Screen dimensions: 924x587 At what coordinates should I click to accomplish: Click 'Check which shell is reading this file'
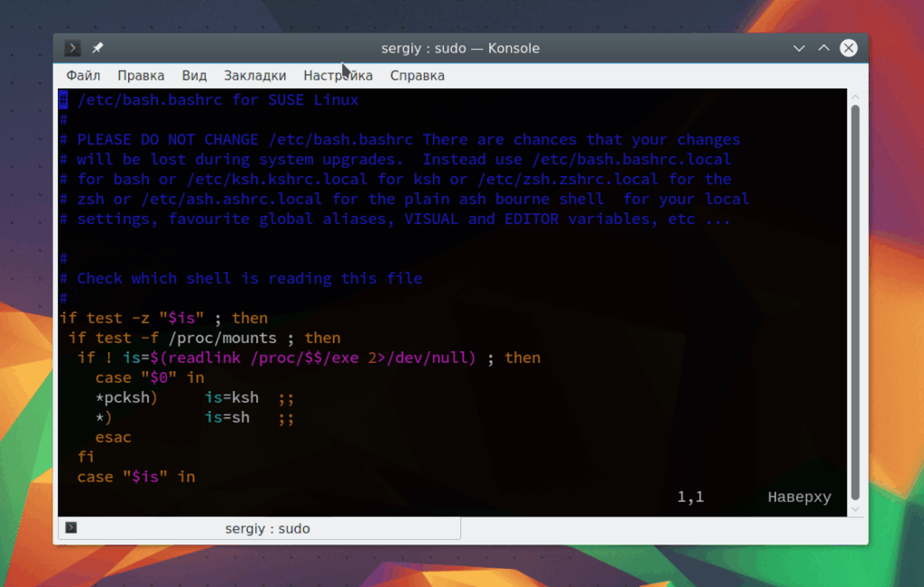[x=250, y=278]
